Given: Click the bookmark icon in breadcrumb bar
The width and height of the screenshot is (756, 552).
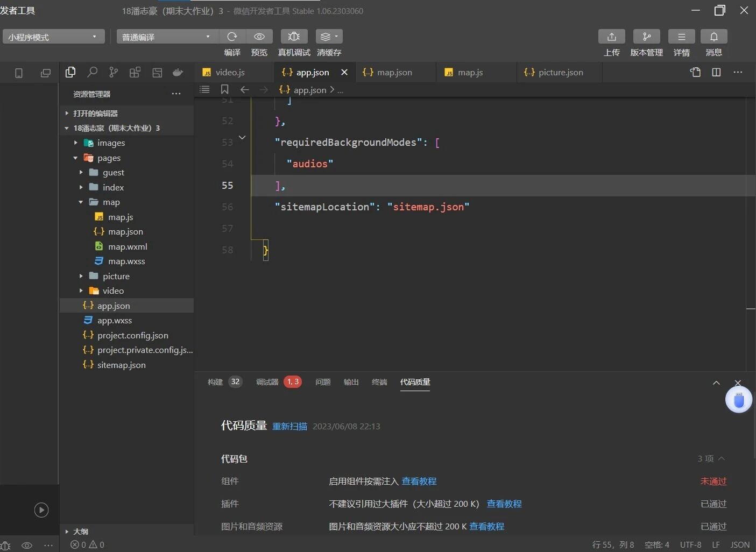Looking at the screenshot, I should point(225,89).
